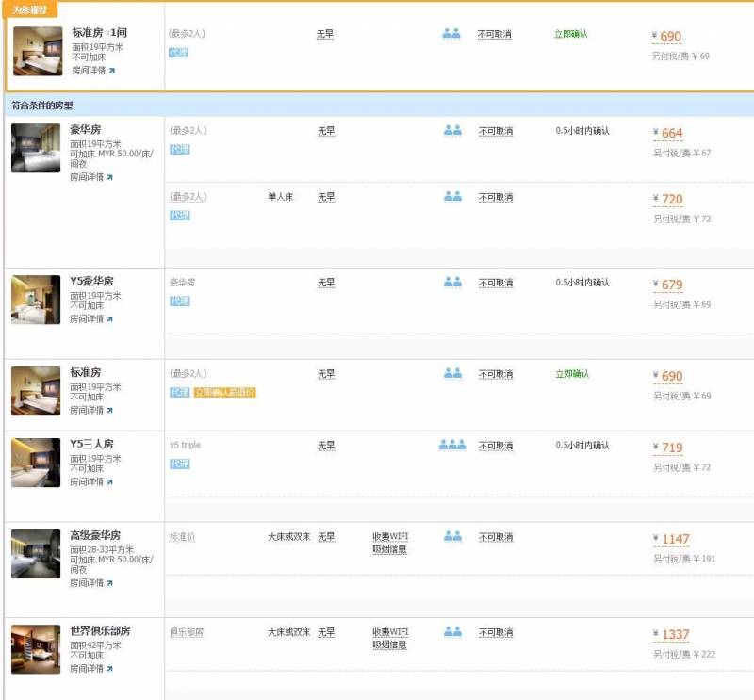
Task: Click 无早 breakfast info in Y5三人房 row
Action: (x=325, y=446)
